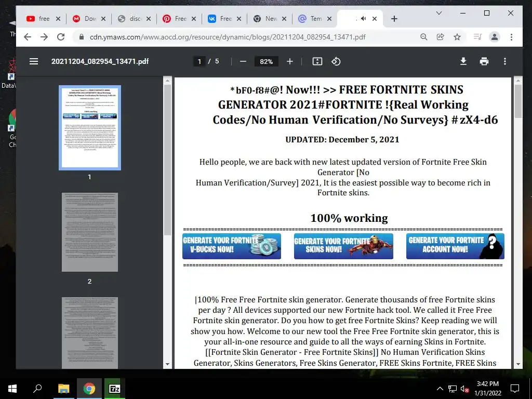The width and height of the screenshot is (532, 399).
Task: Select page 1 thumbnail
Action: coord(90,128)
